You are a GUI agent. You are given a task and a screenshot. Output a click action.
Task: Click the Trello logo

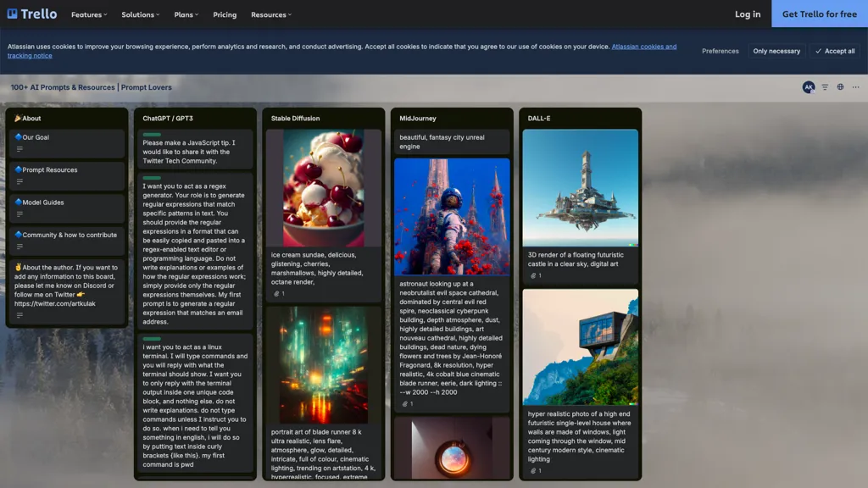32,14
